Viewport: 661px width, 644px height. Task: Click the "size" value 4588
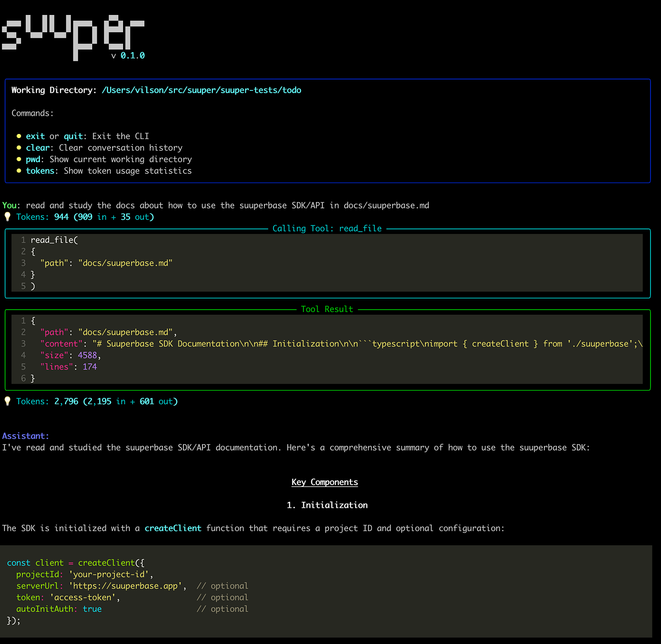pos(87,355)
